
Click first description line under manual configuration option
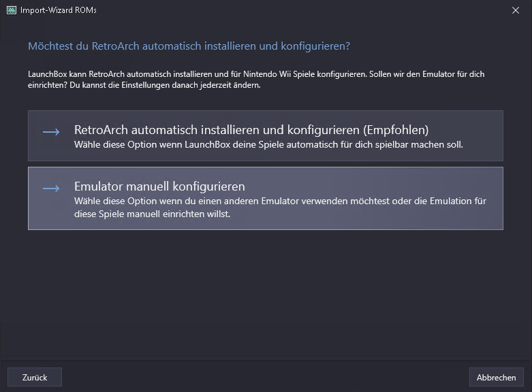click(x=279, y=201)
